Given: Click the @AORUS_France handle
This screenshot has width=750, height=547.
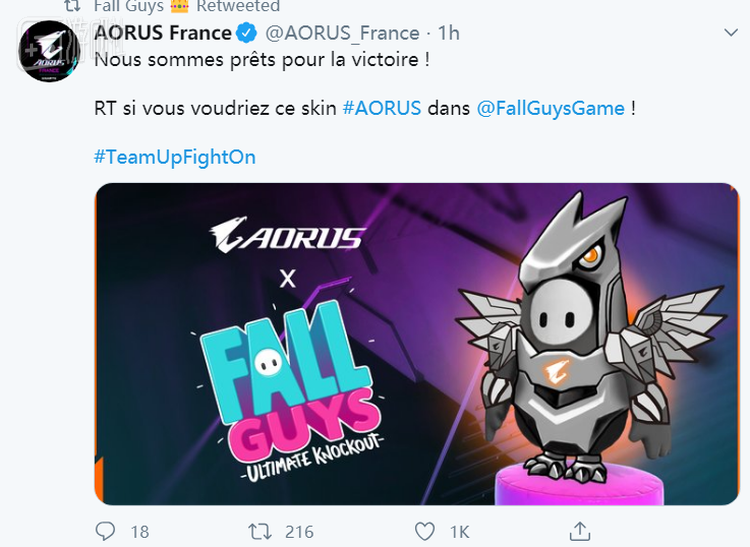Looking at the screenshot, I should [342, 33].
